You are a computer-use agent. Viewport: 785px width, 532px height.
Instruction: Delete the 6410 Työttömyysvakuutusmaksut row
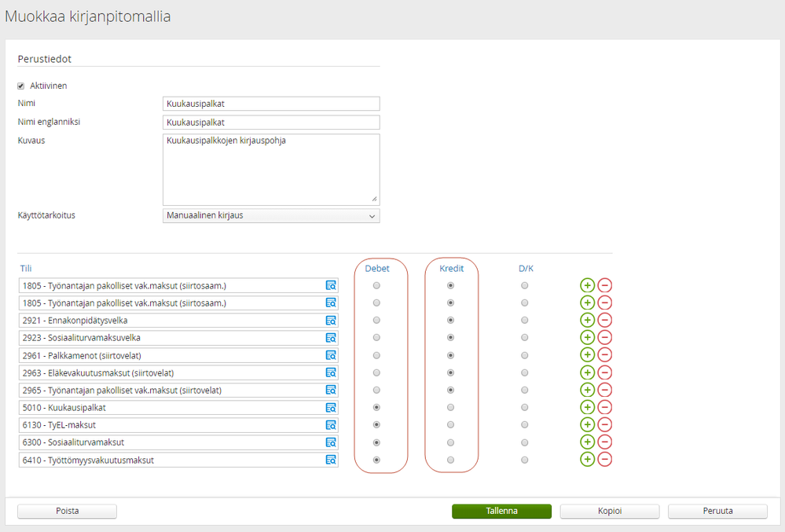point(605,460)
